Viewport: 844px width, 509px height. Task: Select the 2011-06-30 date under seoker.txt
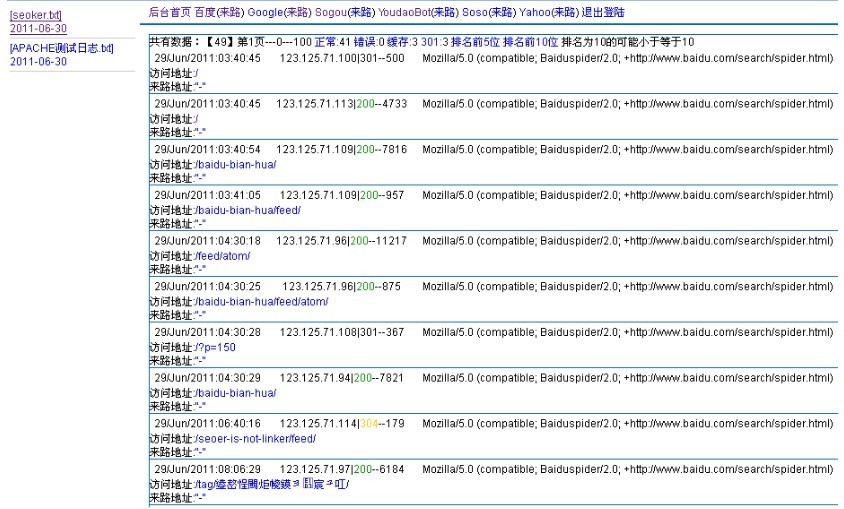pos(38,29)
